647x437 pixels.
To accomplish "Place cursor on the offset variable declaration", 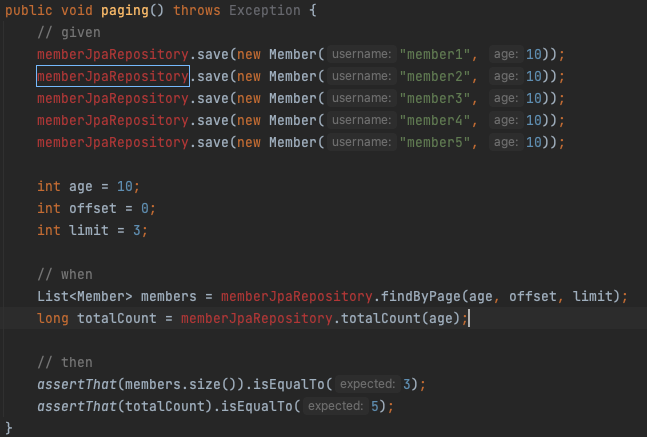I will coord(92,208).
